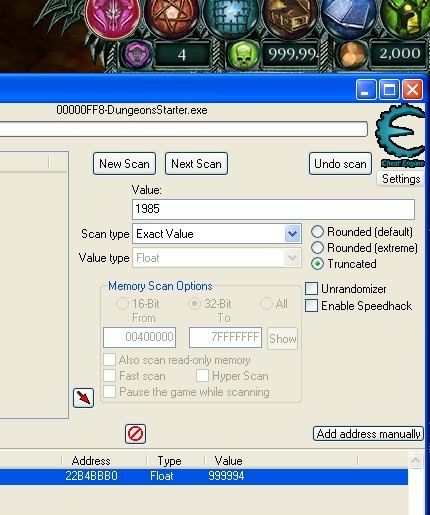Image resolution: width=430 pixels, height=515 pixels.
Task: Click the red no-entry clear list icon
Action: pyautogui.click(x=135, y=434)
